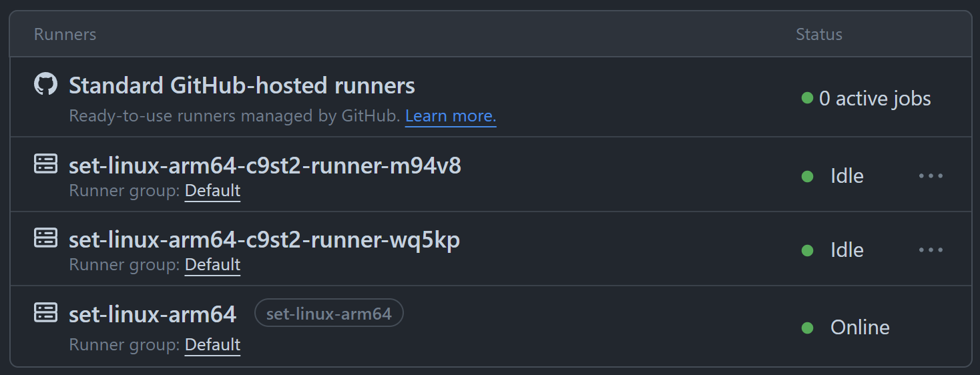Screen dimensions: 980x375
Task: Open Default runner group for set-linux-arm64
Action: tap(212, 345)
